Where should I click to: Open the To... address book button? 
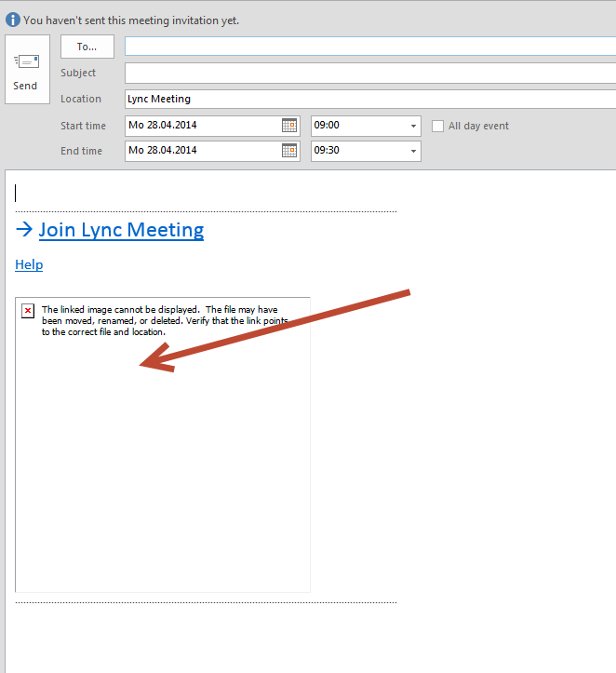(x=87, y=47)
